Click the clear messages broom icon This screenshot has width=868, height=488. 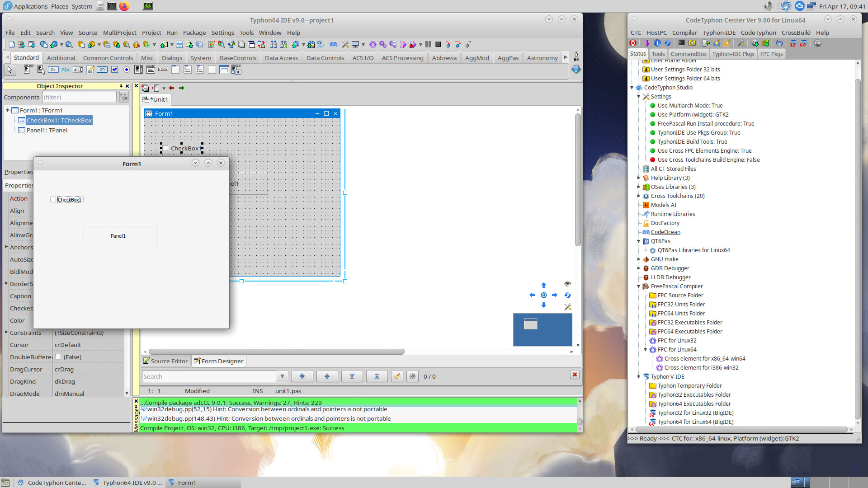tap(397, 376)
